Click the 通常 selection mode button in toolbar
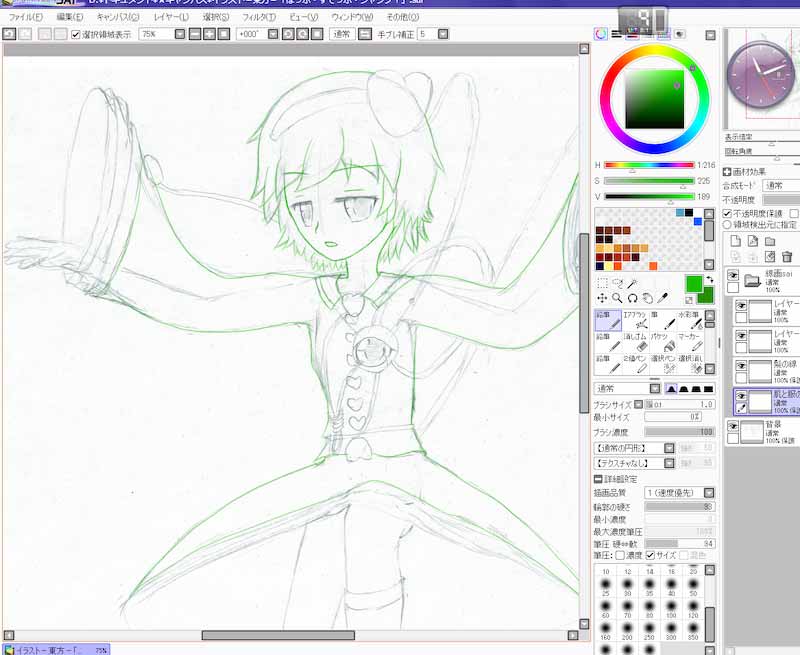 click(342, 34)
